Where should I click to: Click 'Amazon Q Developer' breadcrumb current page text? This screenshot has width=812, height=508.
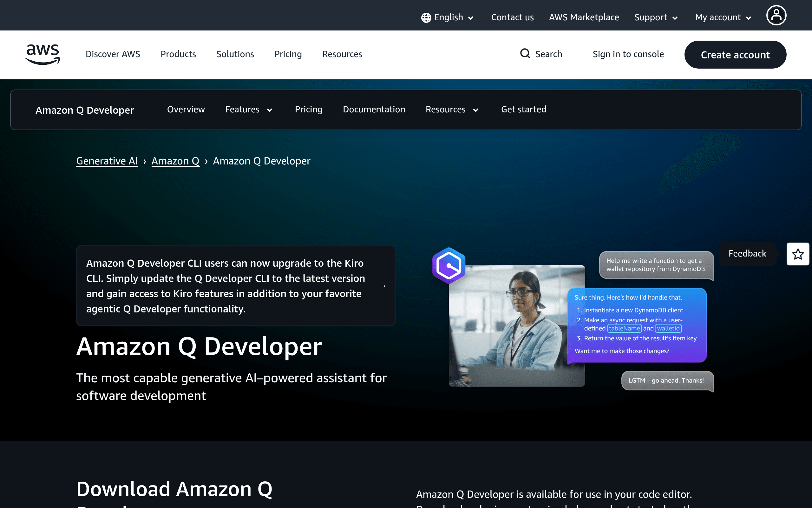[x=262, y=161]
